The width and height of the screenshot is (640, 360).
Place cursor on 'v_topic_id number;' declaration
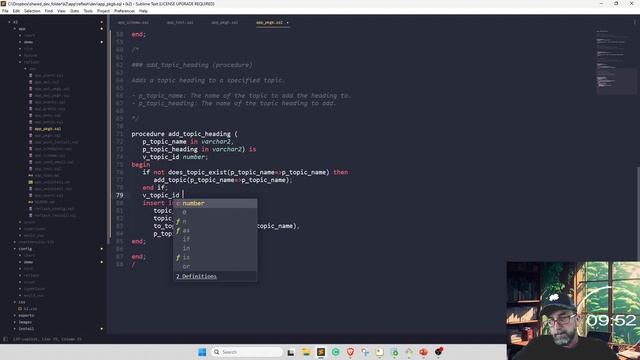(175, 157)
